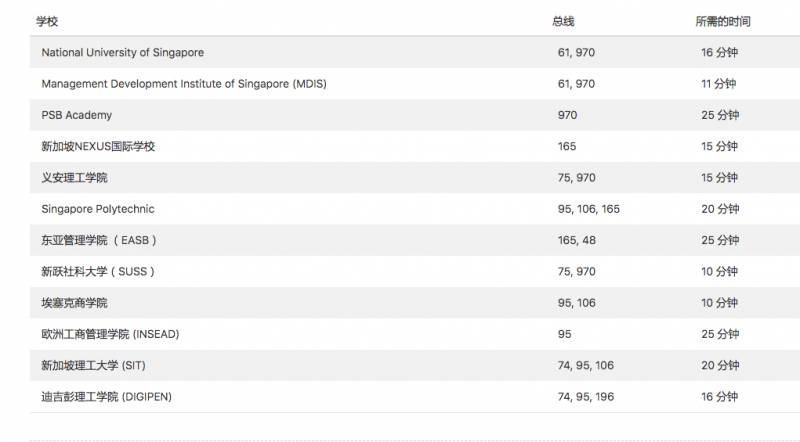This screenshot has width=800, height=442.
Task: Choose the 义安理工学院 entry
Action: [74, 178]
